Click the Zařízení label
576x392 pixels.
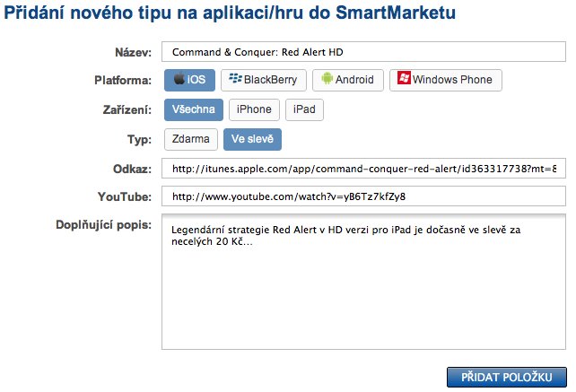pyautogui.click(x=128, y=110)
